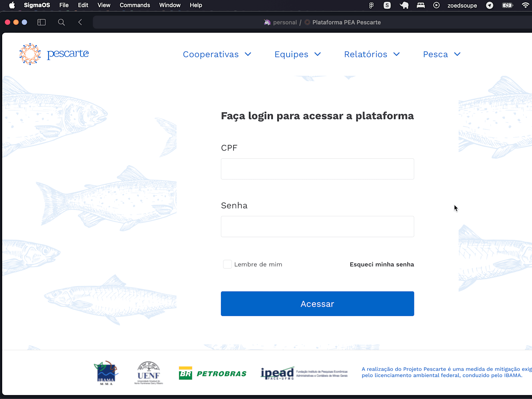Click the UENF logo in the footer

click(x=149, y=373)
